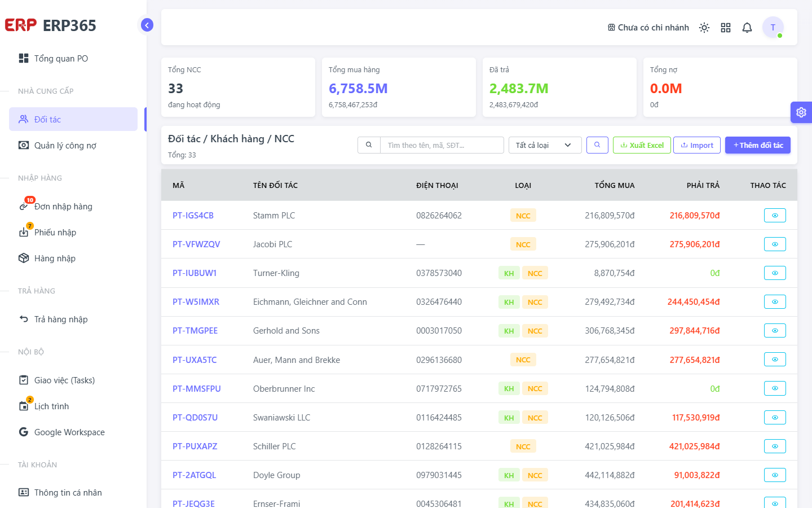This screenshot has width=812, height=508.
Task: Focus the partner search input field
Action: point(442,145)
